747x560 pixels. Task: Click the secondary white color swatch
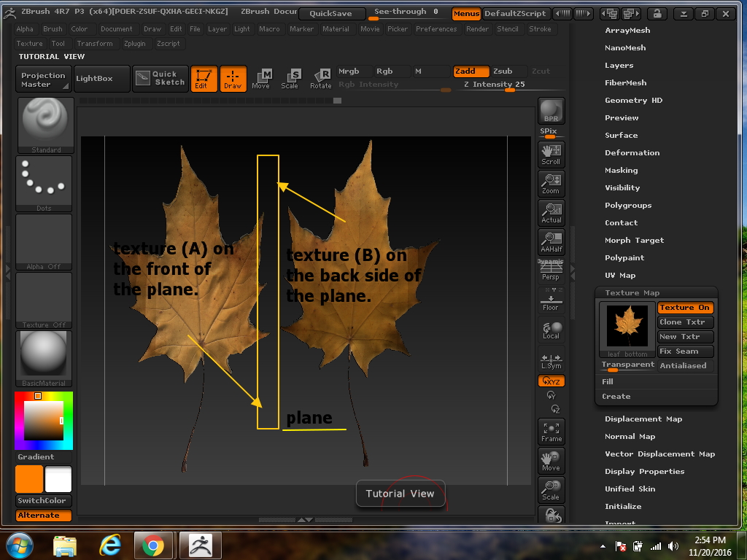[58, 479]
